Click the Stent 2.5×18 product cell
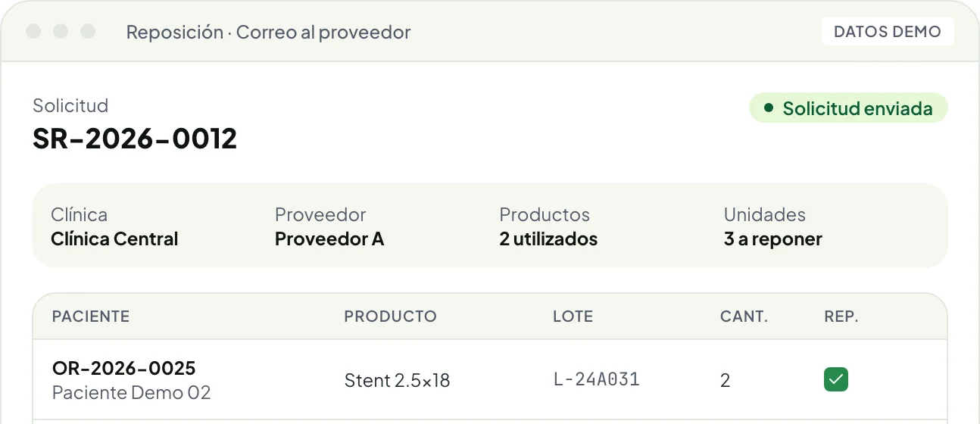 (397, 380)
